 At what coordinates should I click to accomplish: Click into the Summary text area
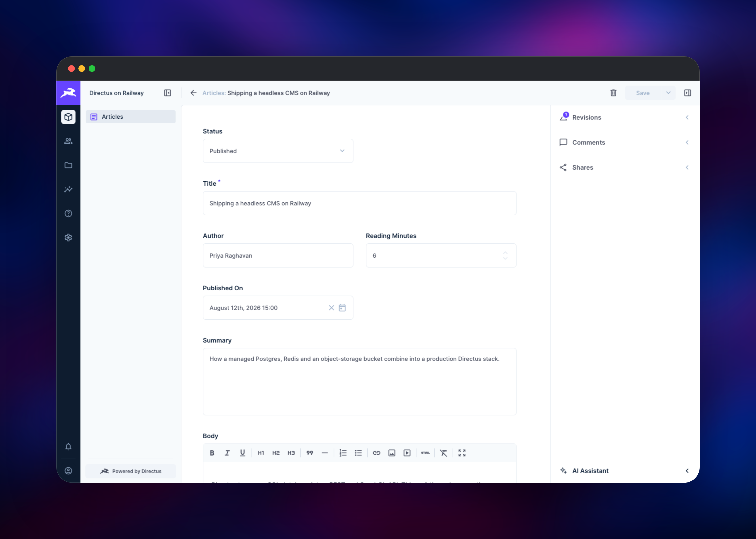pyautogui.click(x=359, y=382)
